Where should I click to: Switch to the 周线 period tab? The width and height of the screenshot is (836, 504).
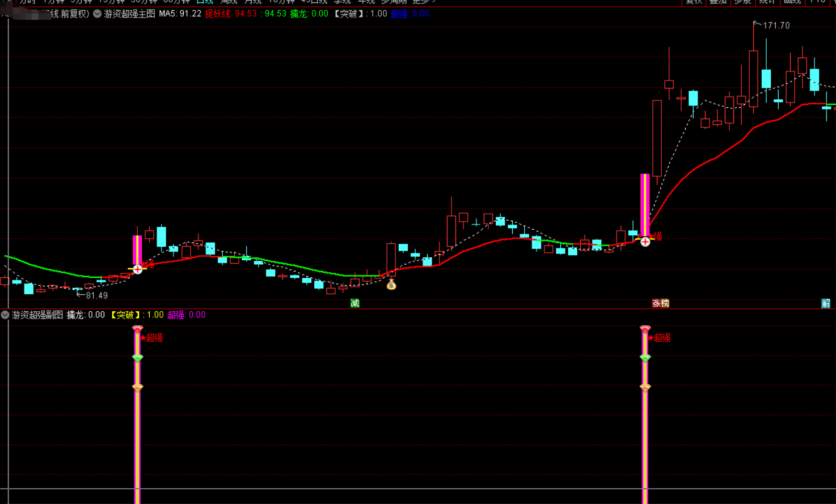click(229, 2)
